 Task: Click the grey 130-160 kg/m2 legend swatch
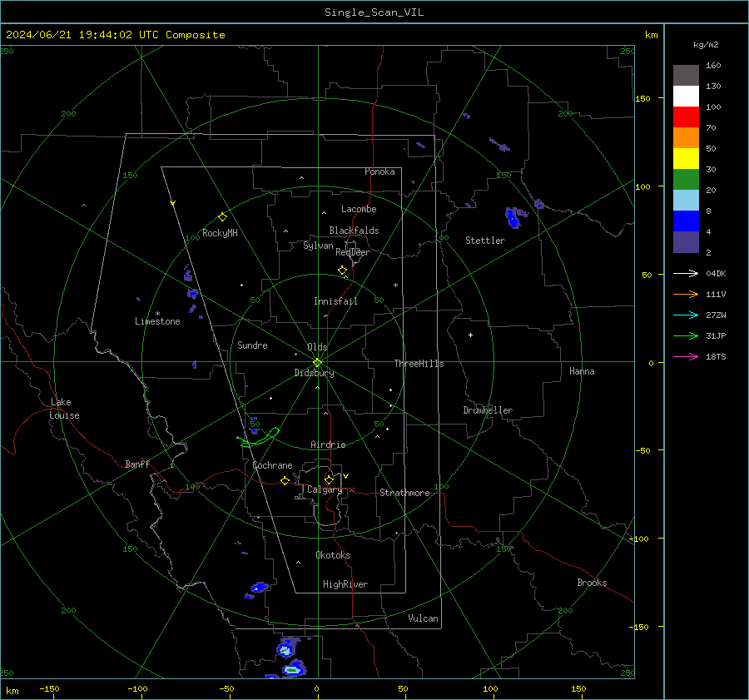(686, 76)
